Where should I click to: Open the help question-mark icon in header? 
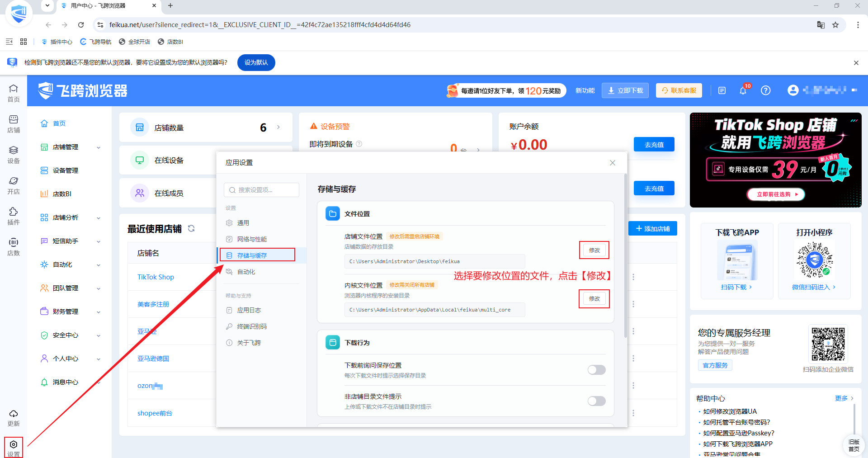point(765,90)
